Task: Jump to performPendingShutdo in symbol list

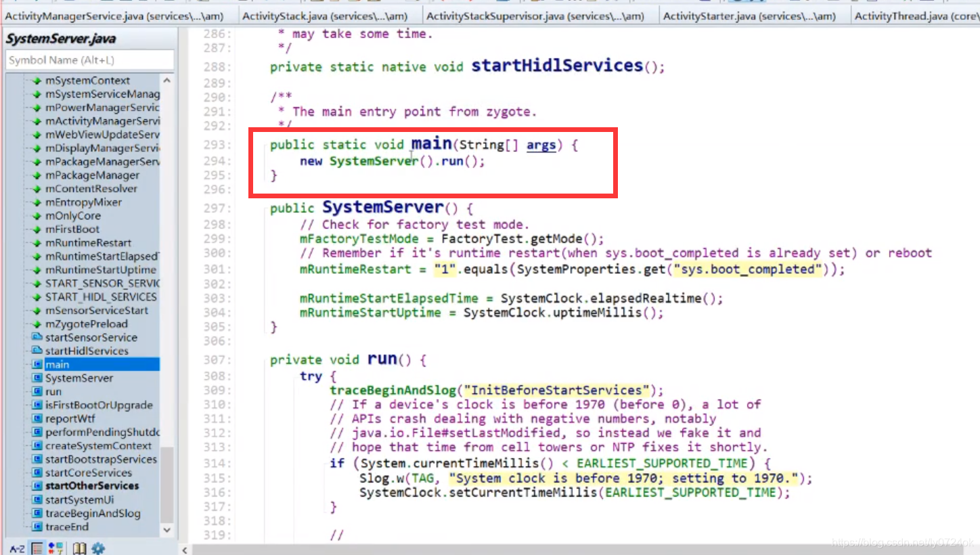Action: (x=102, y=432)
